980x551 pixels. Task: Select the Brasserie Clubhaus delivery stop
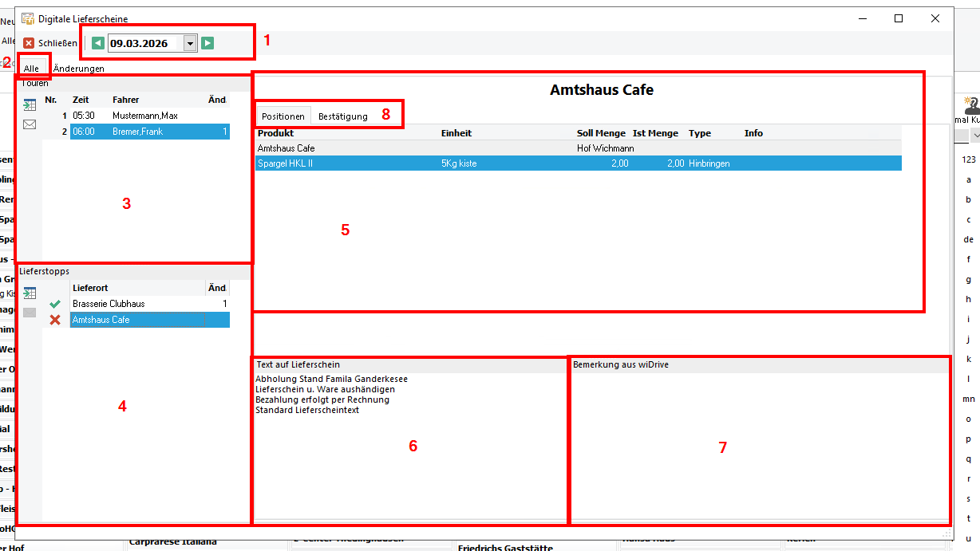pos(109,304)
